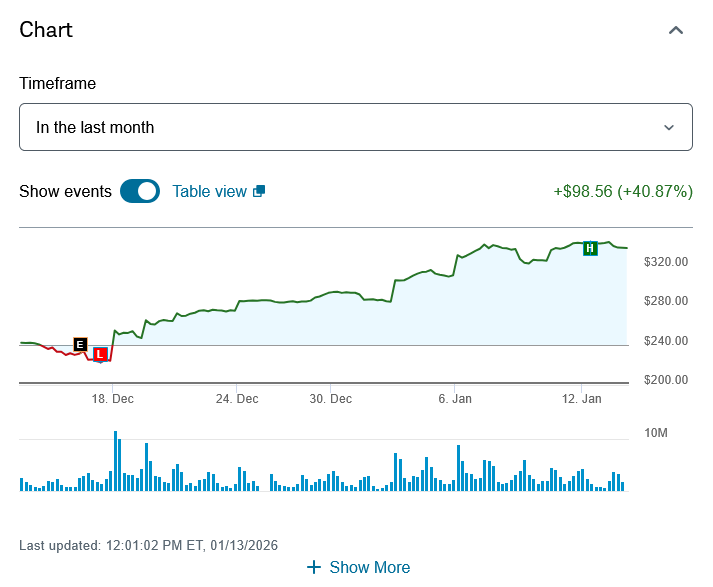Click the $320.00 price axis label

pyautogui.click(x=666, y=262)
